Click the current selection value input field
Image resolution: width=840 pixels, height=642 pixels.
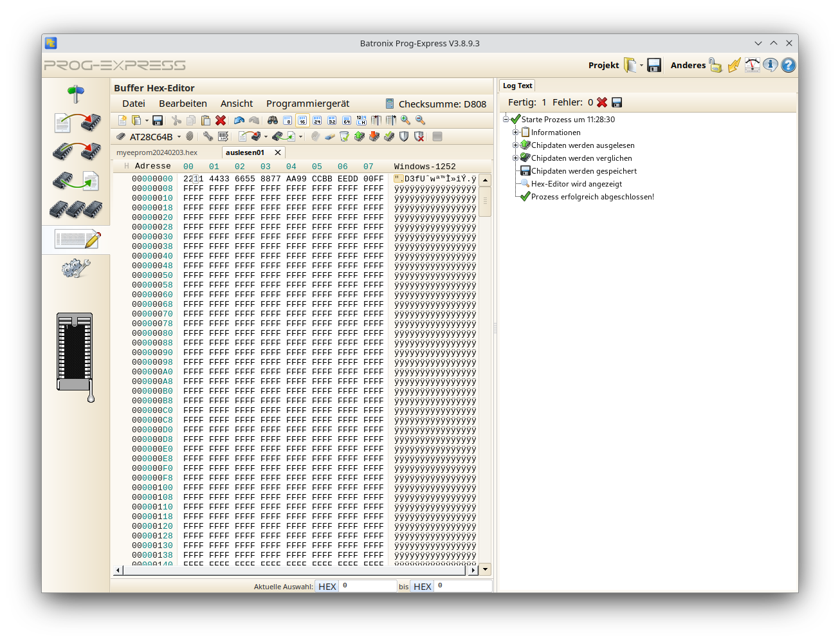coord(369,586)
